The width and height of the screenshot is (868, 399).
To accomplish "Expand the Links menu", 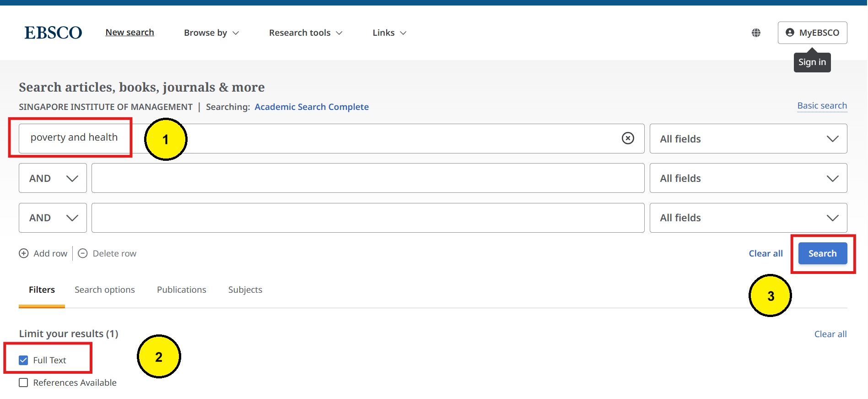I will 389,33.
